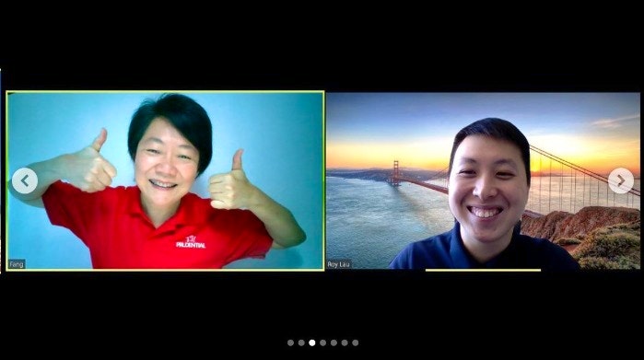Jump to the fifth carousel dot
This screenshot has height=360, width=644.
tap(334, 343)
